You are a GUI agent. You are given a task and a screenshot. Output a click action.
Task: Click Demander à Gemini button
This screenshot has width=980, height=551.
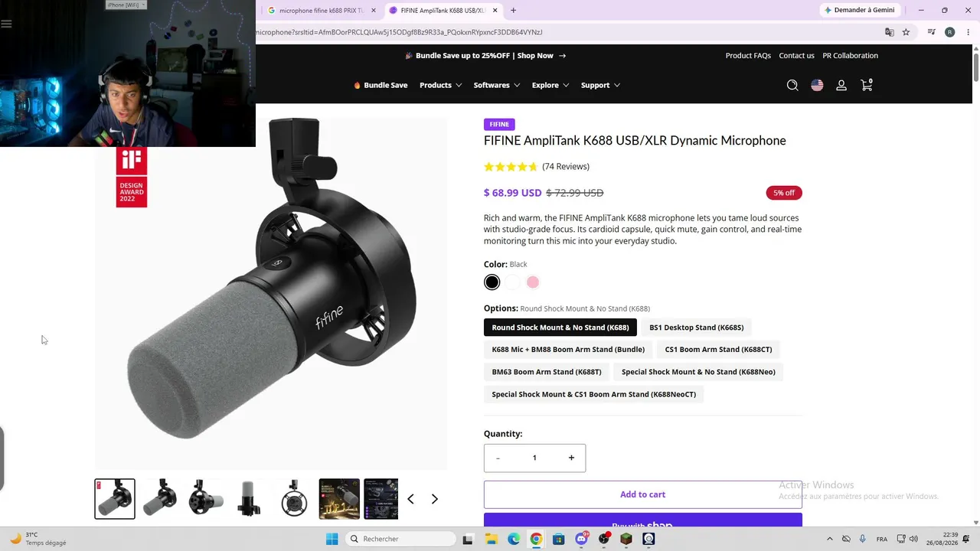pyautogui.click(x=859, y=10)
